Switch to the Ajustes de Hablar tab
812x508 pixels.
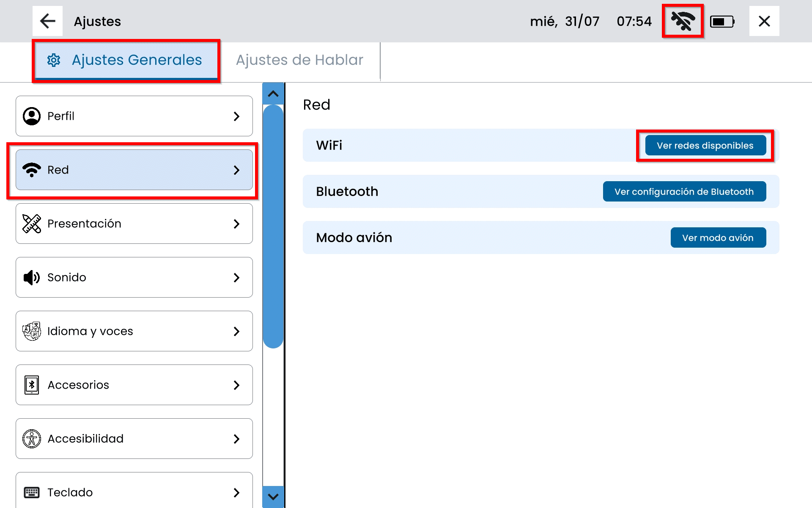[x=299, y=60]
